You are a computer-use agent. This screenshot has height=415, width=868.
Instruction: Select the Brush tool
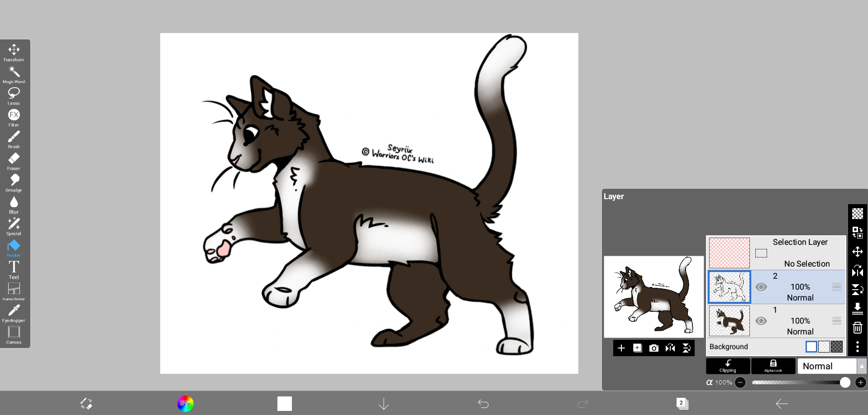click(14, 139)
